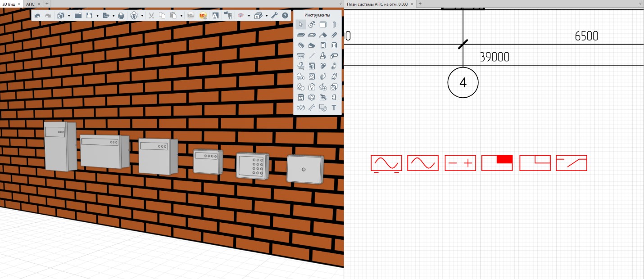Expand the windows arrangement dropdown arrow
This screenshot has width=644, height=279.
[x=266, y=16]
